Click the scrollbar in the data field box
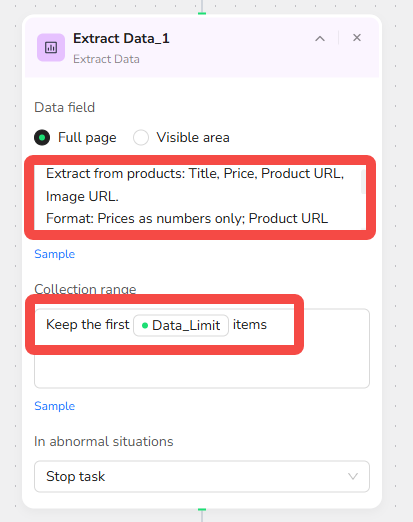The height and width of the screenshot is (522, 413). pos(363,182)
